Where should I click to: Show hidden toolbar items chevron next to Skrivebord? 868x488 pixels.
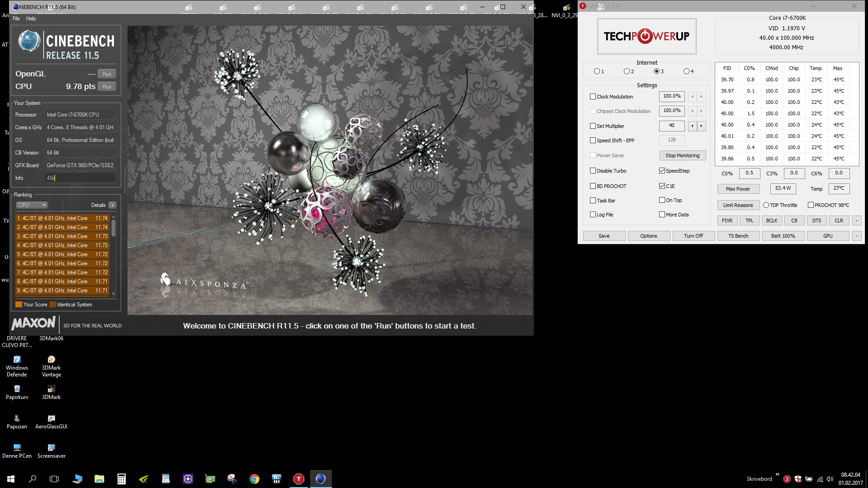[x=777, y=474]
